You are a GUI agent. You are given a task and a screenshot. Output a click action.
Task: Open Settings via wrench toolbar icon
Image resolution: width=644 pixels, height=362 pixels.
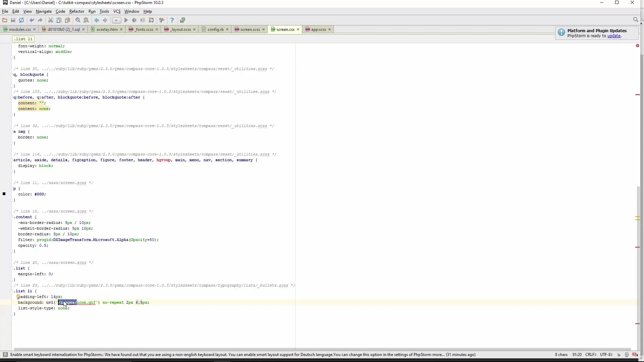162,20
